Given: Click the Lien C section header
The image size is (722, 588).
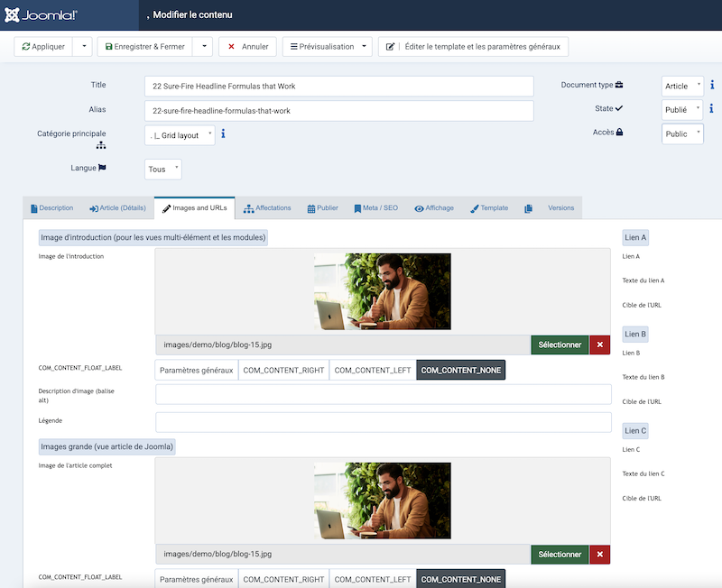Looking at the screenshot, I should pos(635,431).
